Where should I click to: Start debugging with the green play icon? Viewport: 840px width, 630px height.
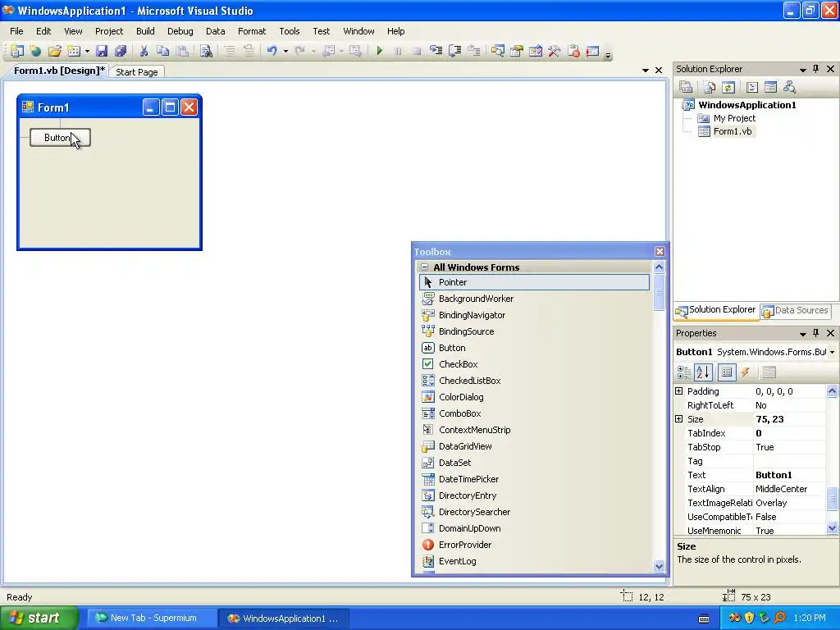(379, 51)
